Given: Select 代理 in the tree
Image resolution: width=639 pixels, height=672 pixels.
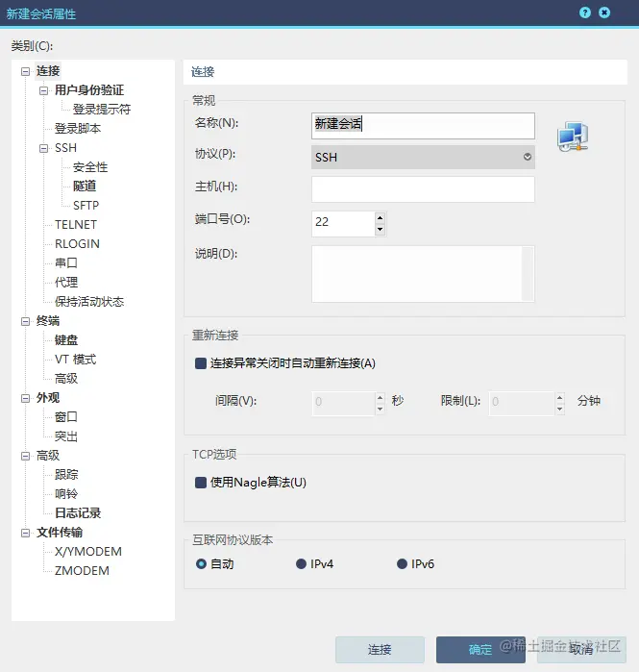Looking at the screenshot, I should pos(66,282).
